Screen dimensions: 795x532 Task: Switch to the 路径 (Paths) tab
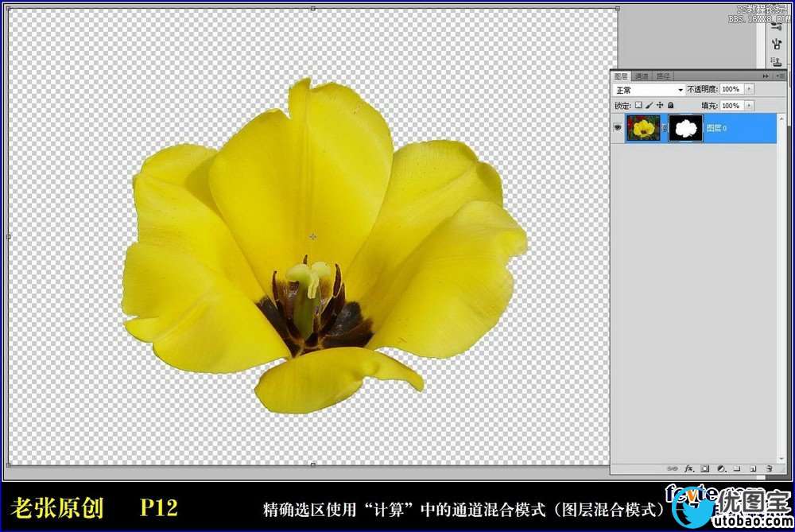(x=662, y=76)
